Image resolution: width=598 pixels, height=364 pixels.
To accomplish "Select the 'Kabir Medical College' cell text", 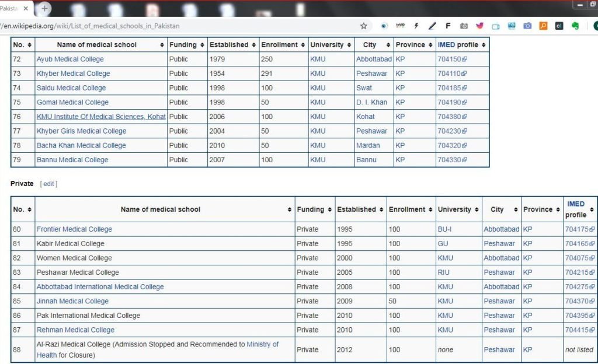I will point(71,244).
